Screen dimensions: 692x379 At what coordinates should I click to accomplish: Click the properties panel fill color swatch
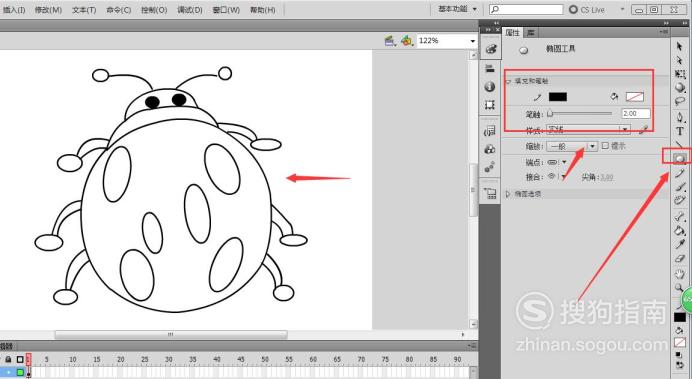click(635, 97)
